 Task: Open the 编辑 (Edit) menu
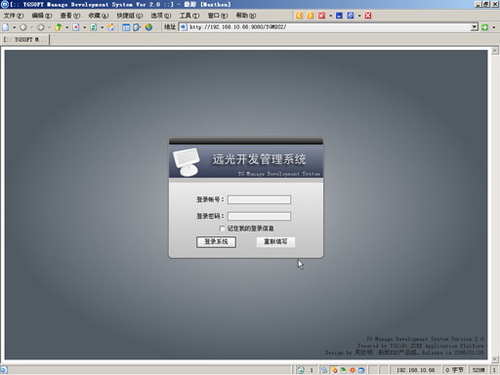(42, 16)
